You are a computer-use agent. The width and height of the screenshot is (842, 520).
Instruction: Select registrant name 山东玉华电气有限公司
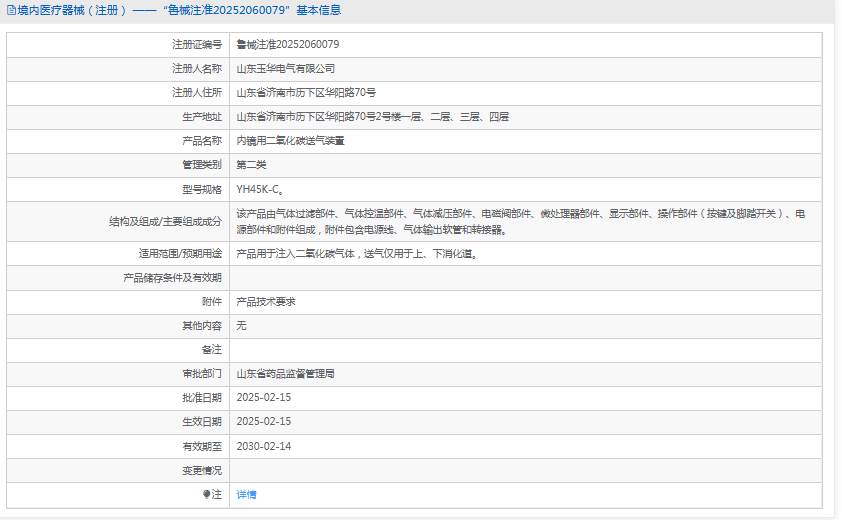(286, 69)
